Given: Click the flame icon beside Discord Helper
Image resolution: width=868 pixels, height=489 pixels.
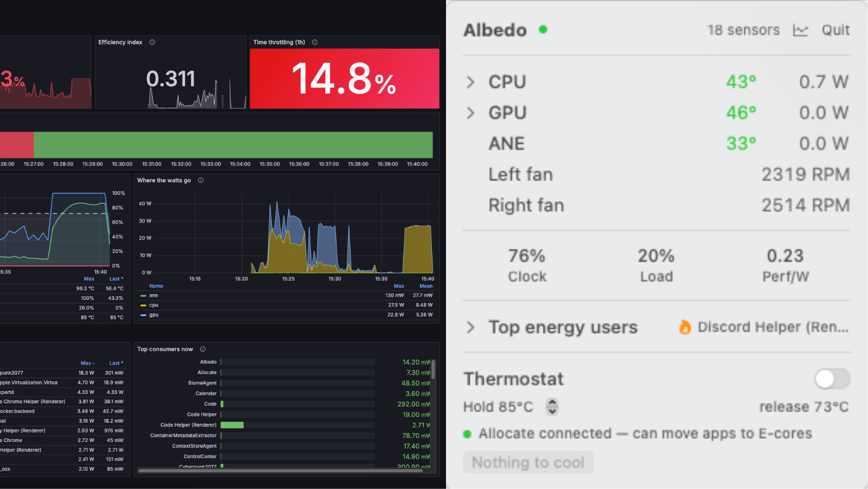Looking at the screenshot, I should tap(684, 327).
